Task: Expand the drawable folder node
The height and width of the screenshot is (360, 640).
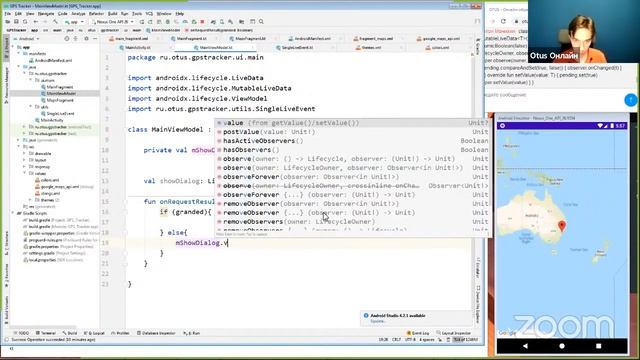Action: click(x=25, y=153)
